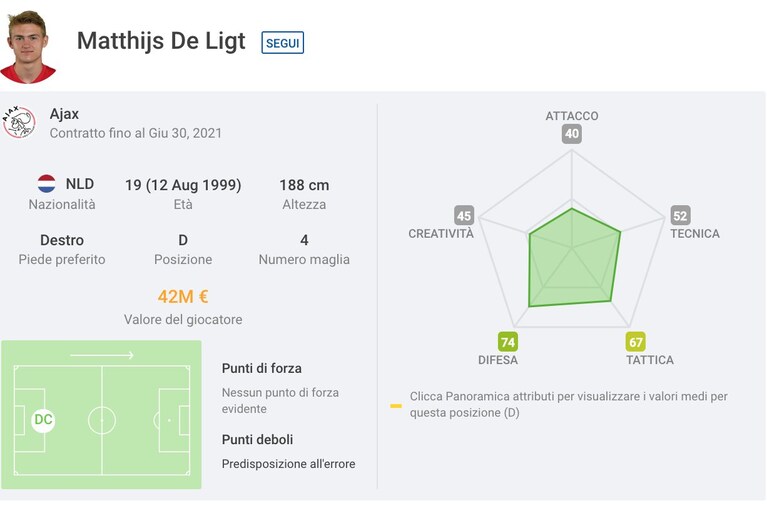Select the DIFESA 74 rating badge
The width and height of the screenshot is (767, 518).
[508, 342]
